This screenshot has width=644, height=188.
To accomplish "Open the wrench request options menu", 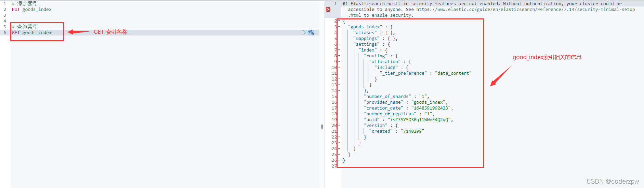I will [x=311, y=32].
